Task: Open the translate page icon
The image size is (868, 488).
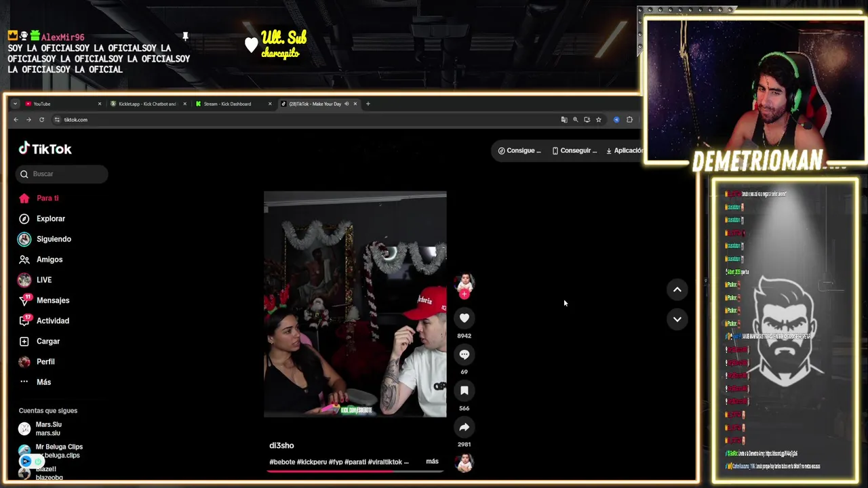Action: click(564, 120)
